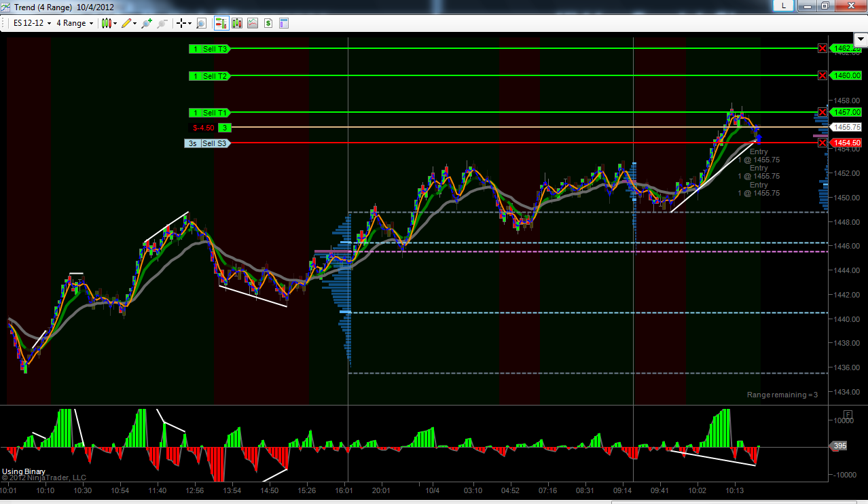Viewport: 868px width, 504px height.
Task: Open the data series candlestick icon
Action: click(x=237, y=23)
